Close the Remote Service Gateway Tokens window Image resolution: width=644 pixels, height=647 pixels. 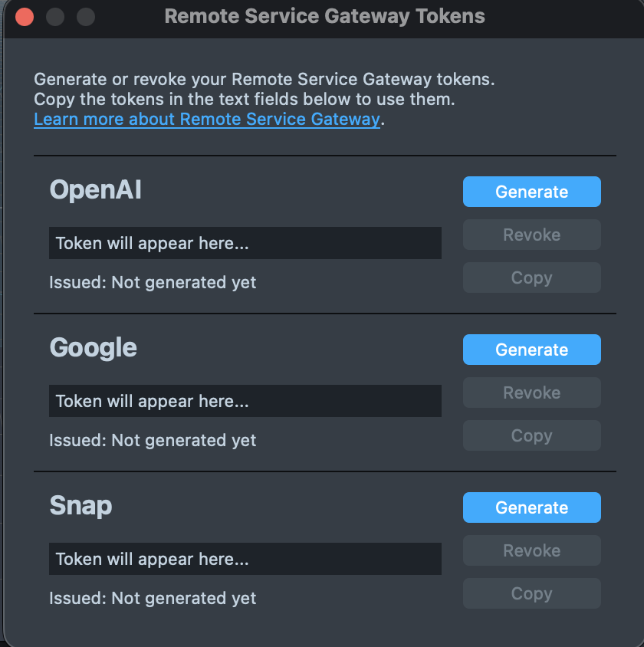pyautogui.click(x=25, y=17)
